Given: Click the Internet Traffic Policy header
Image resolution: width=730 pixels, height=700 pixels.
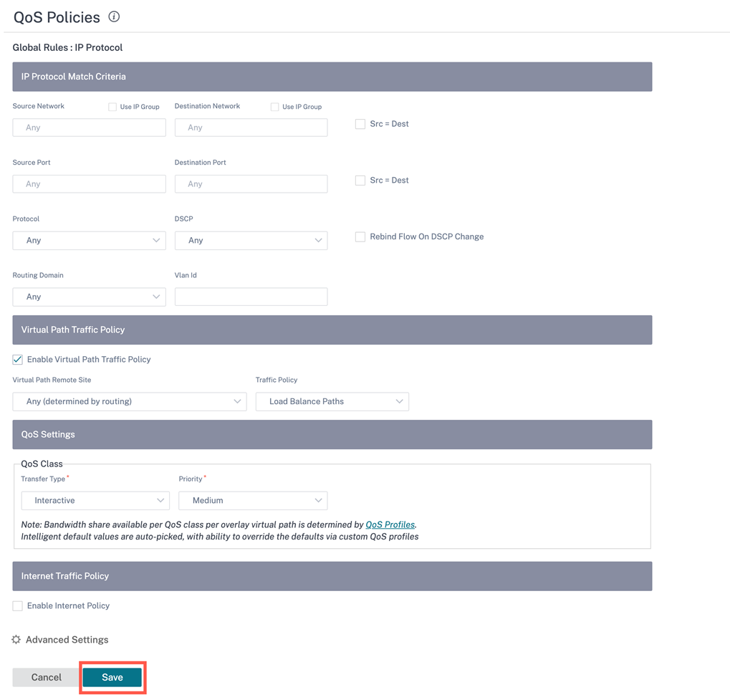Looking at the screenshot, I should coord(332,576).
